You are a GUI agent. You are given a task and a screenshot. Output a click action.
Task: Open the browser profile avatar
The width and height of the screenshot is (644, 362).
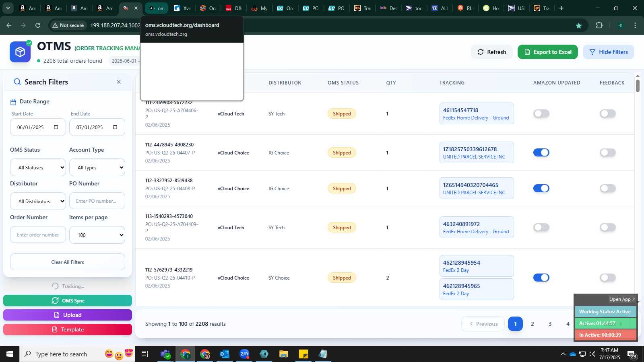point(620,25)
